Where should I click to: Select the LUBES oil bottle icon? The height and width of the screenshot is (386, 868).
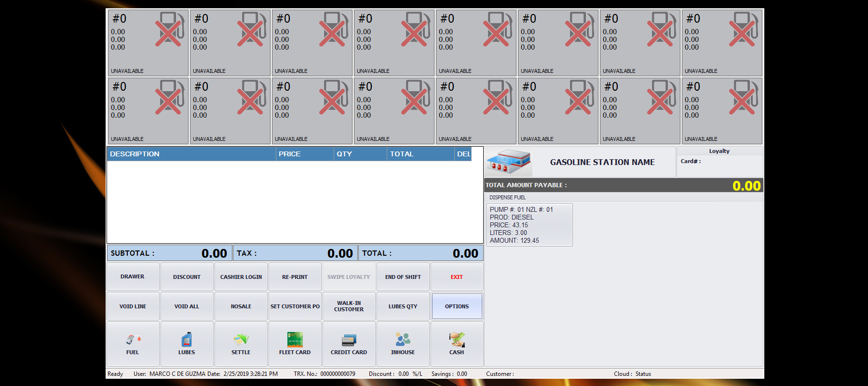tap(187, 340)
